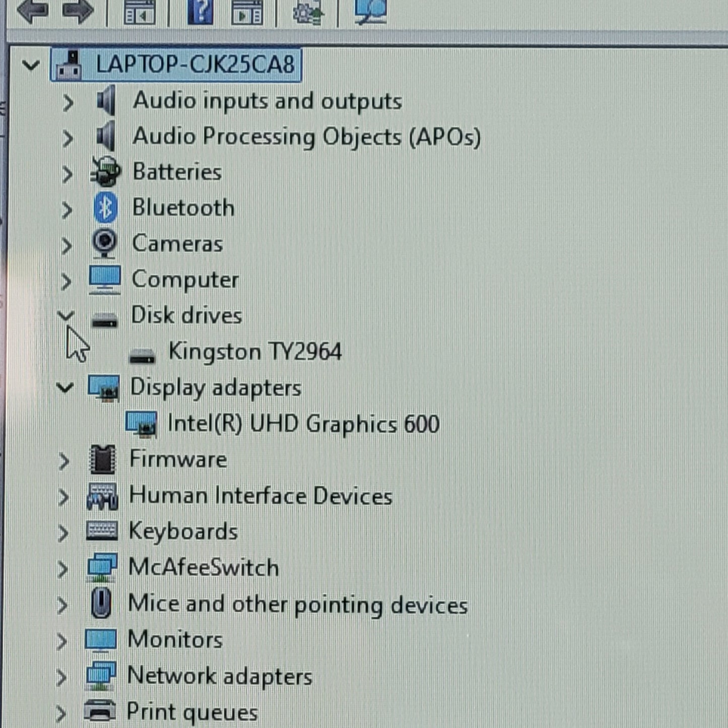Select the McAfeeSwitch category label
The width and height of the screenshot is (728, 728).
[203, 568]
